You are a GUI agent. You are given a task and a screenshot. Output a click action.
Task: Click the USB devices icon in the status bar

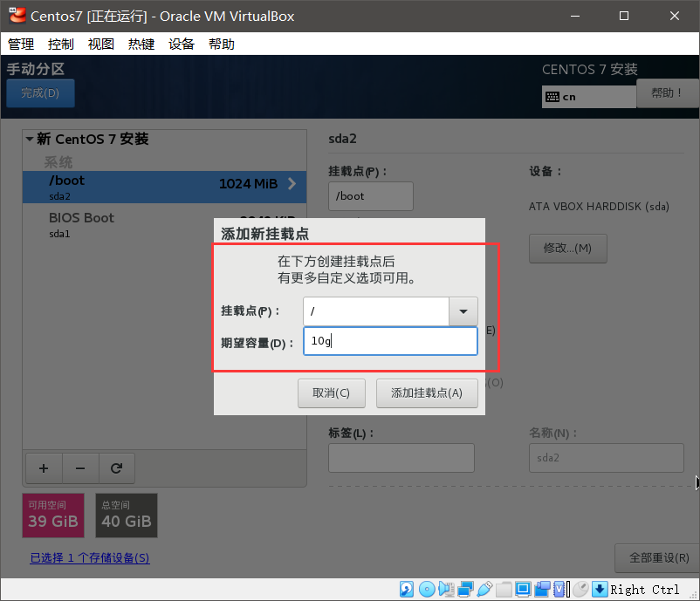484,589
